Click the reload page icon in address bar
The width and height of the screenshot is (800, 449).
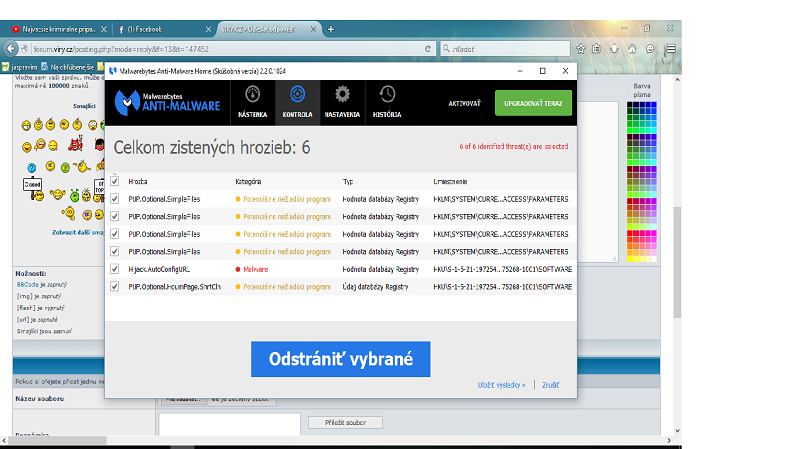click(x=428, y=49)
